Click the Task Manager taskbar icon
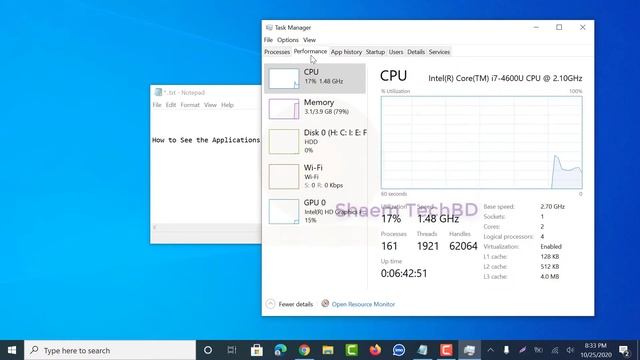Image resolution: width=640 pixels, height=360 pixels. 470,350
